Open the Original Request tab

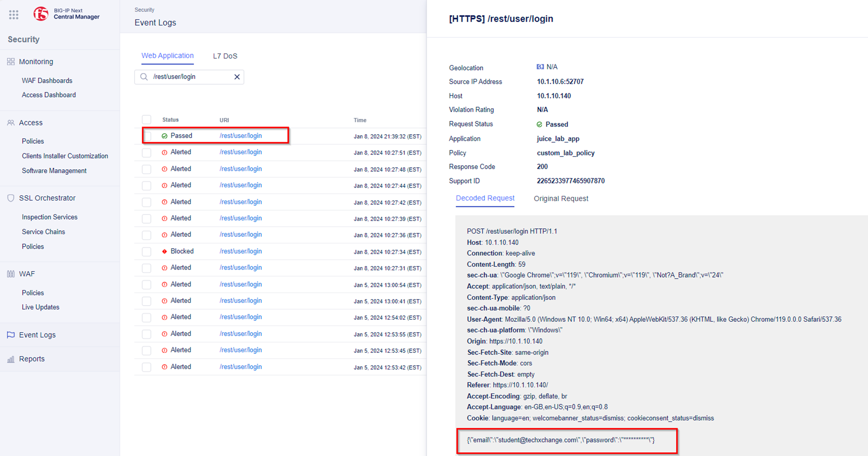561,199
